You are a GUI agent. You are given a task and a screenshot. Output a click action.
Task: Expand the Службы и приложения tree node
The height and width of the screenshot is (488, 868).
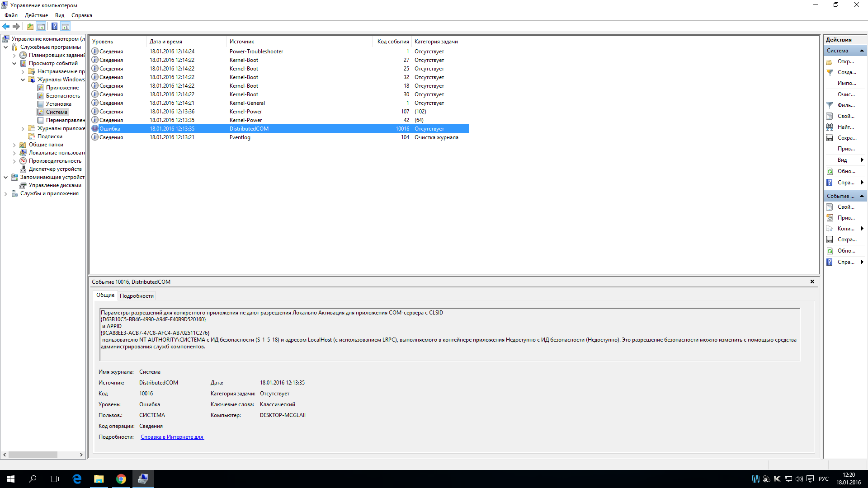(x=6, y=193)
